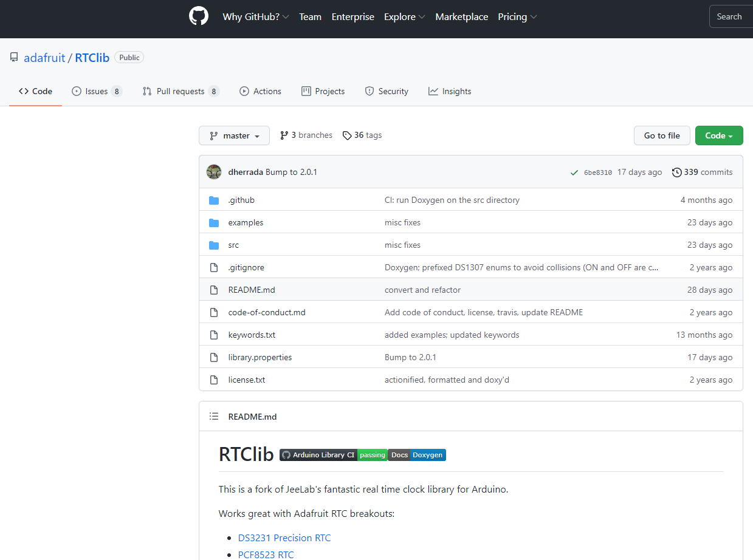The height and width of the screenshot is (560, 753).
Task: Open the Insights tab
Action: pyautogui.click(x=450, y=92)
